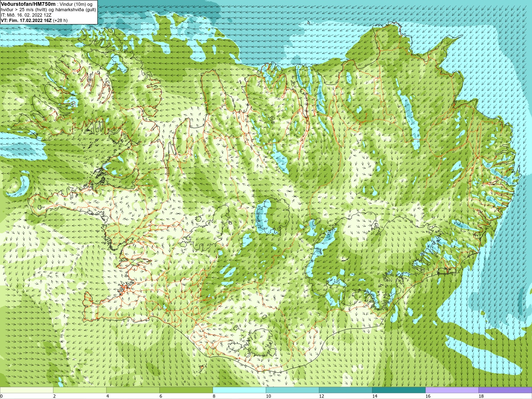Viewport: 532px width, 399px height.
Task: Click the legend label '12'
Action: coord(321,396)
